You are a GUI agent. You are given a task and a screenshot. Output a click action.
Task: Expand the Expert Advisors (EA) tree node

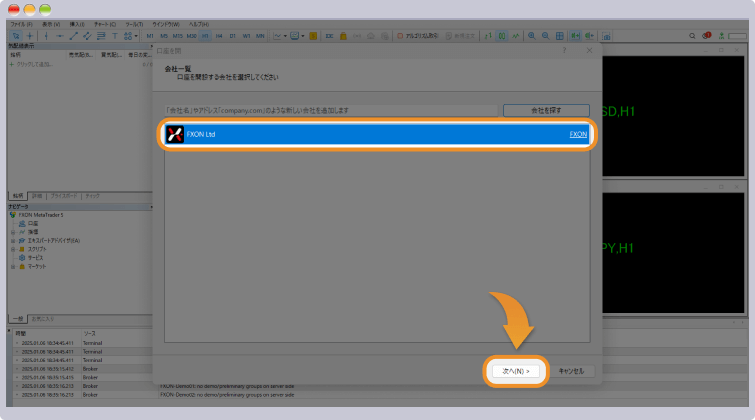tap(13, 240)
